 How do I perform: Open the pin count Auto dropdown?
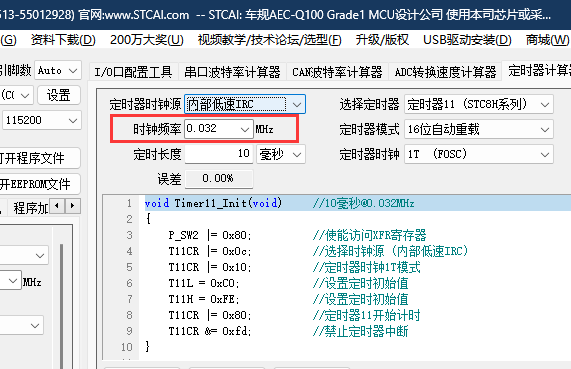pos(58,70)
